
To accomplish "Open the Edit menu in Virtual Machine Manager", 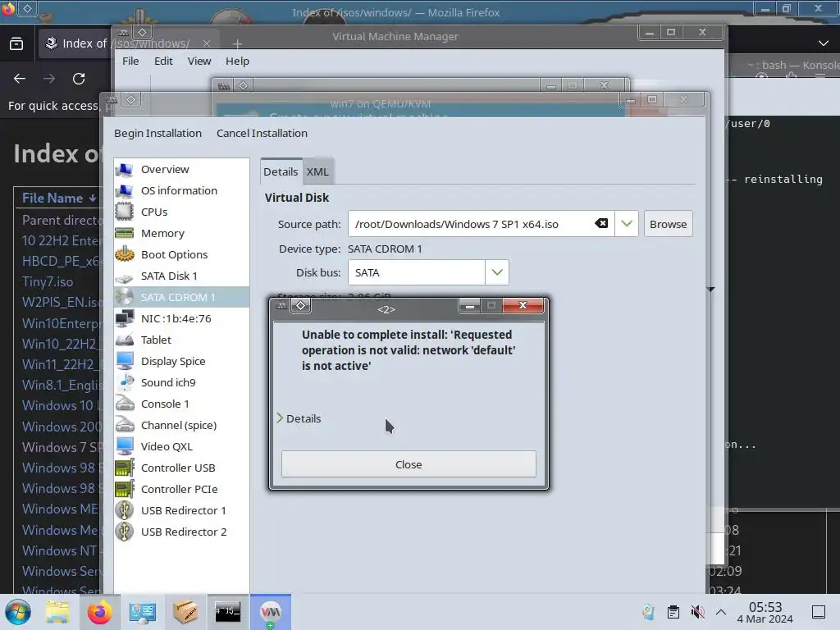I will pyautogui.click(x=163, y=61).
